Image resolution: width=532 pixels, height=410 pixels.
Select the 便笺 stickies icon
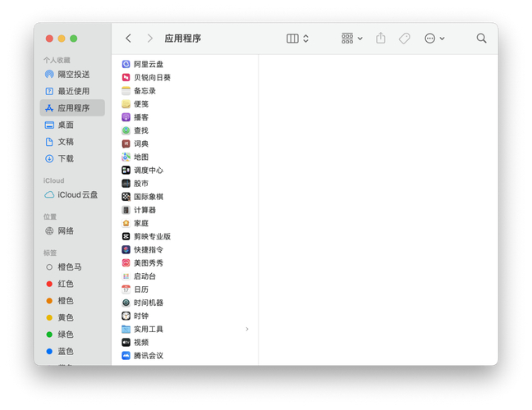point(126,103)
